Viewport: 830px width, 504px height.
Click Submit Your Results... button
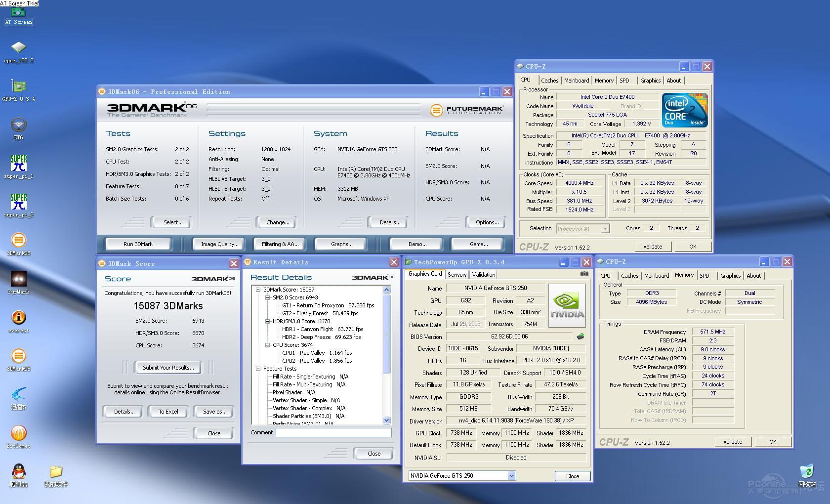[x=168, y=368]
